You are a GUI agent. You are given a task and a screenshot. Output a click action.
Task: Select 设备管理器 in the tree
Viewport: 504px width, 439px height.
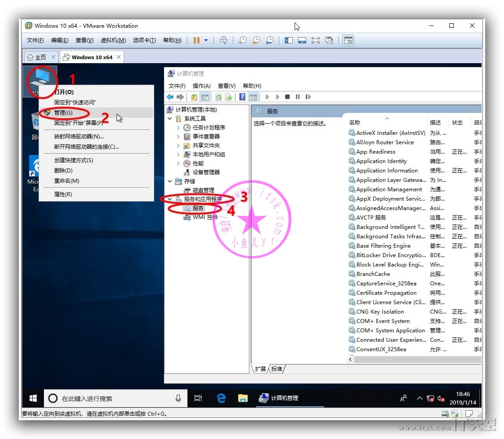tap(206, 172)
